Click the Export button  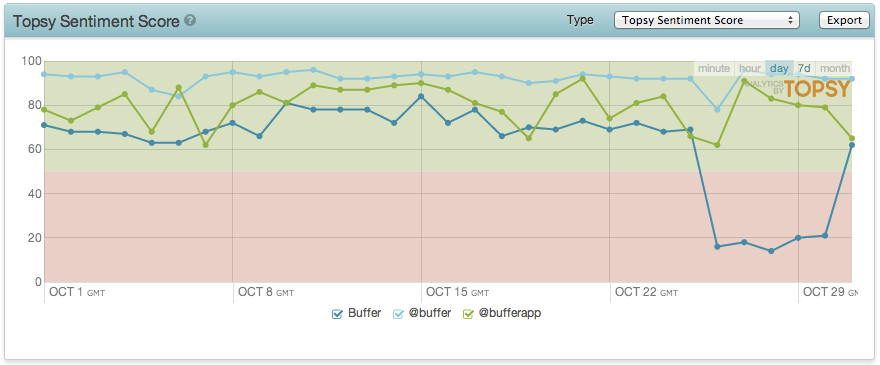(844, 20)
